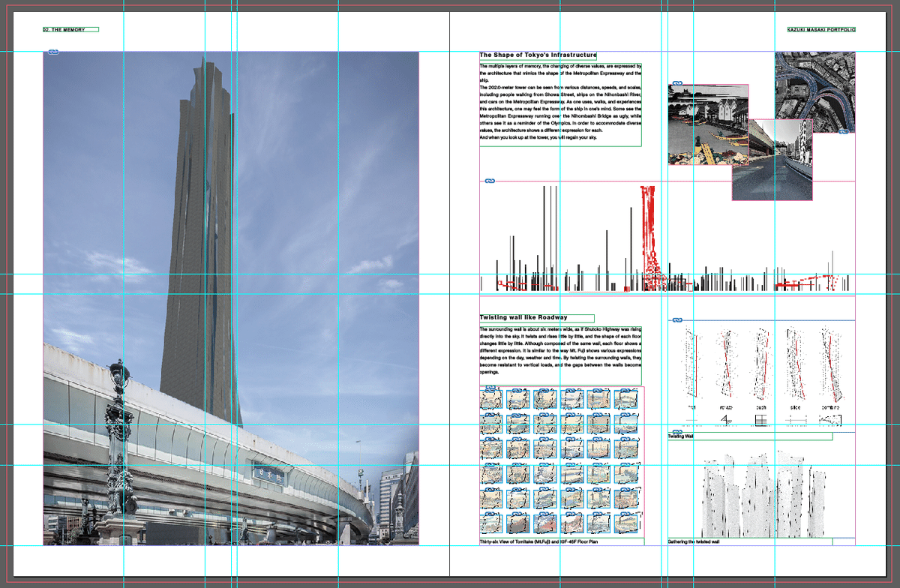This screenshot has width=900, height=588.
Task: Click the small grid icon under the push diagram
Action: pos(760,420)
